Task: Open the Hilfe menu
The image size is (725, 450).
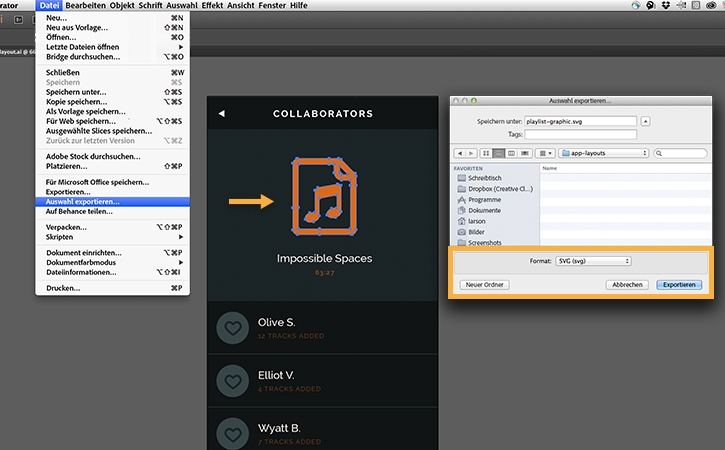Action: tap(298, 5)
